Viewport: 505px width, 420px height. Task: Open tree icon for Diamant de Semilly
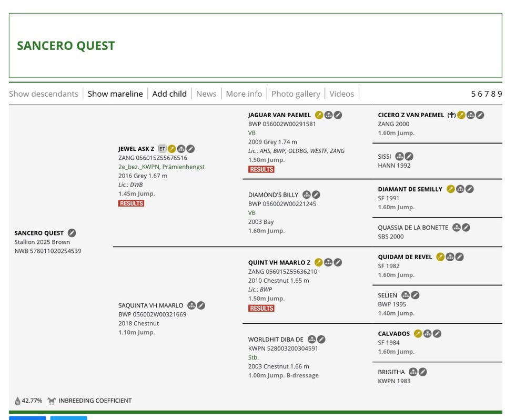tap(460, 189)
